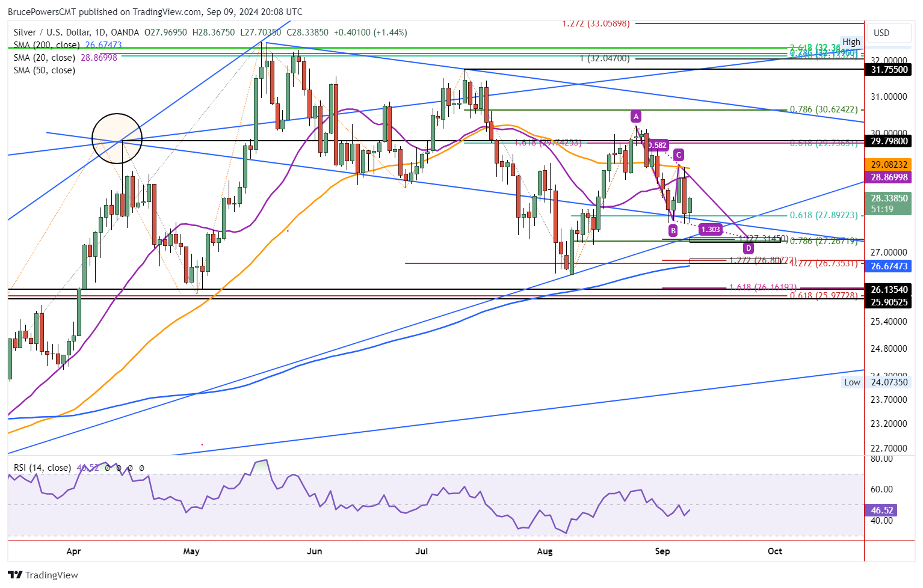923x588 pixels.
Task: Click the 60.00 level on RSI axis
Action: pos(881,489)
